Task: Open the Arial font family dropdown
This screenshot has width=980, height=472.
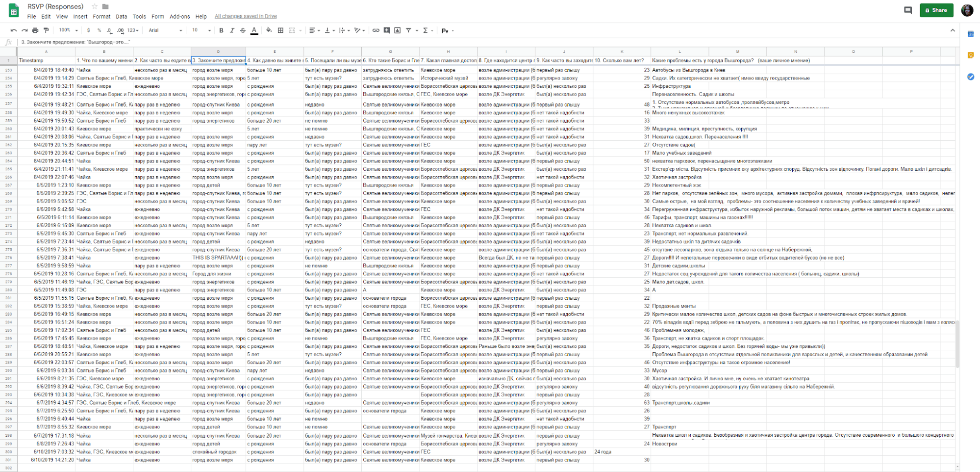Action: 165,30
